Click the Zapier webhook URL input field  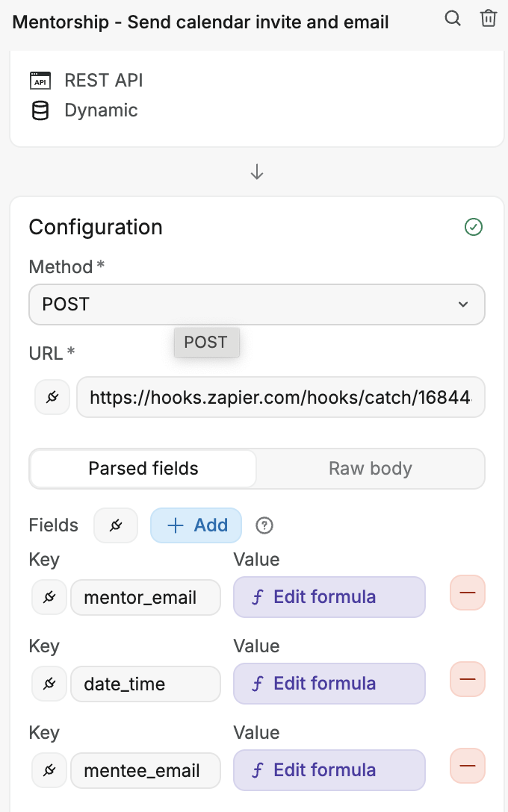[281, 397]
